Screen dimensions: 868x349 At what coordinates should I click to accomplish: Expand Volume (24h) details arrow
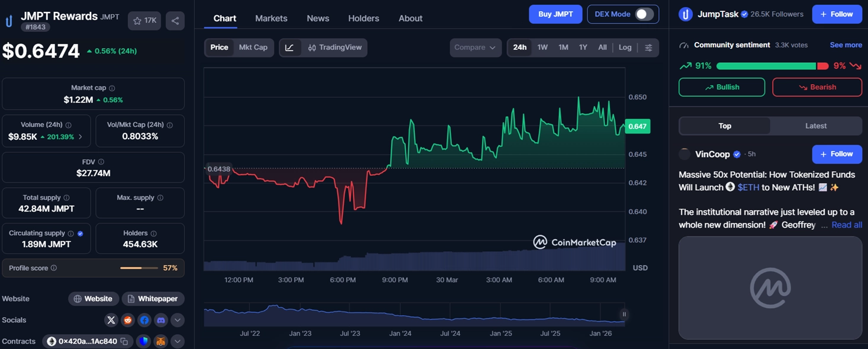click(81, 137)
